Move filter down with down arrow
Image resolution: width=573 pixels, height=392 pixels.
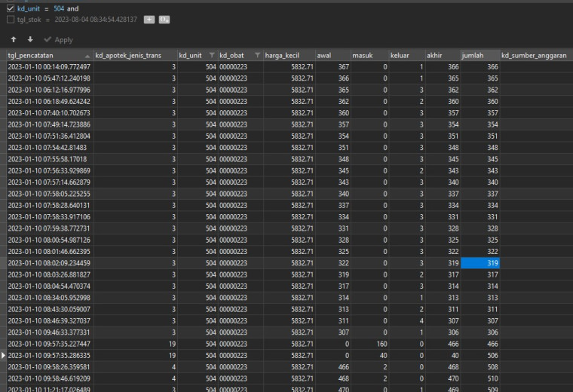30,39
